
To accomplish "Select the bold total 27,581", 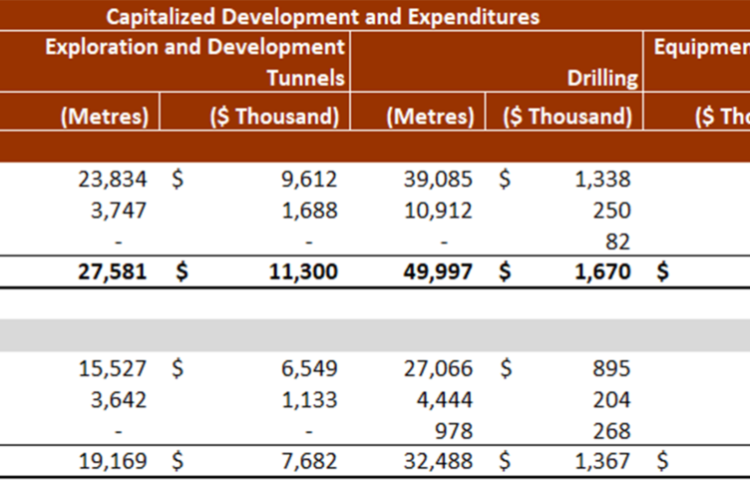I will point(112,272).
